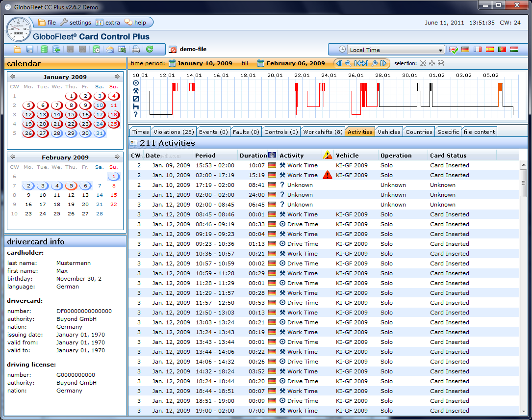Screen dimensions: 532x420
Task: Switch to the Countries tab
Action: (419, 131)
